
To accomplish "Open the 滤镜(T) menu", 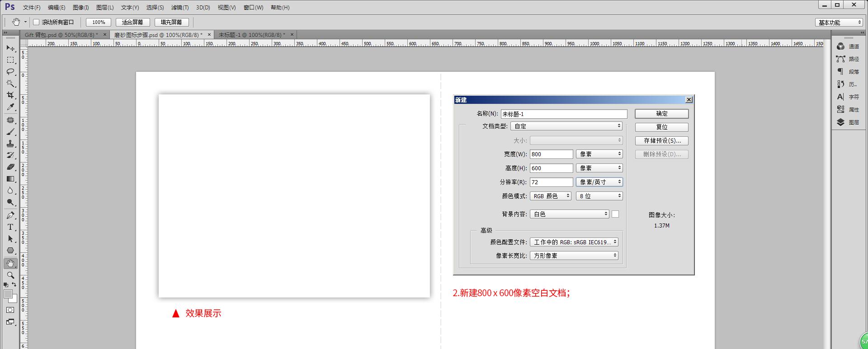I will pyautogui.click(x=180, y=8).
